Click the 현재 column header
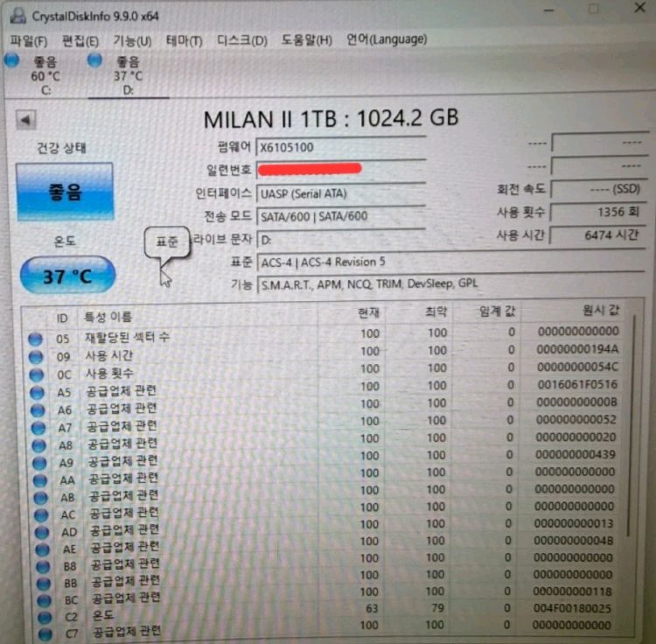 tap(368, 313)
